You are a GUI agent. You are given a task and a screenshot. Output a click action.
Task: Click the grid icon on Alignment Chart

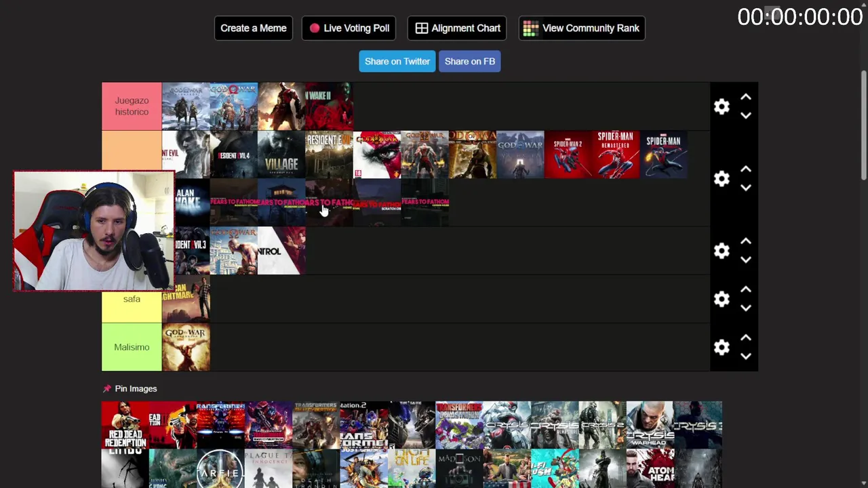click(x=422, y=28)
